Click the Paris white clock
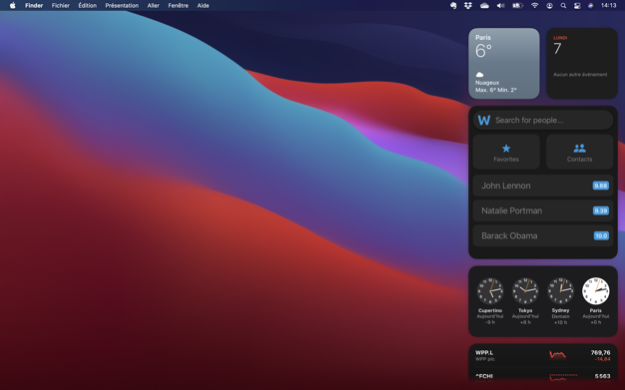 [596, 291]
